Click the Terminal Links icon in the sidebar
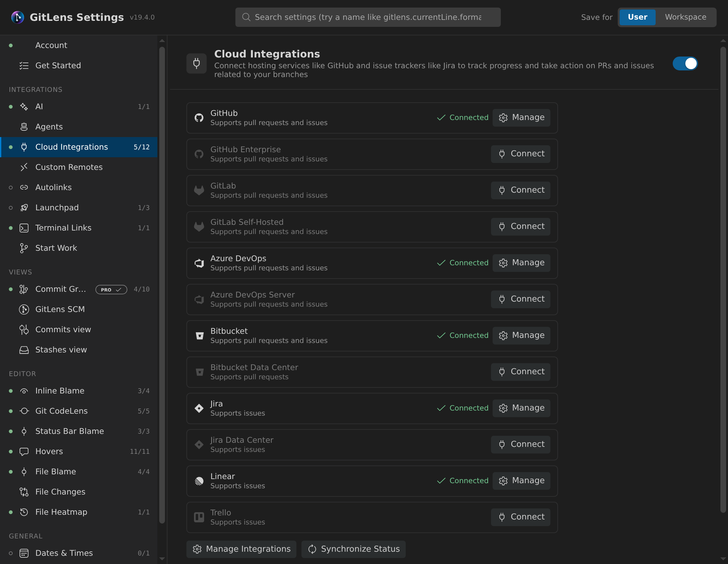 point(24,228)
